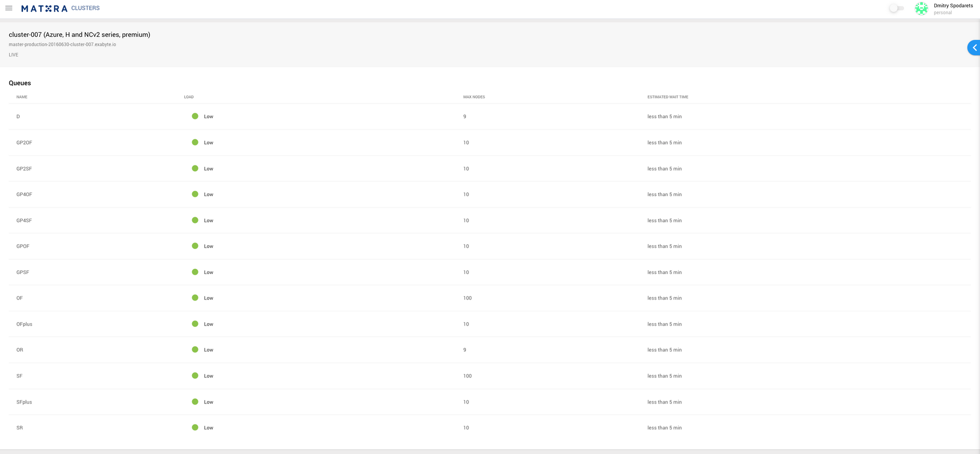Click the green load dot for GPSF
Image resolution: width=980 pixels, height=454 pixels.
(195, 272)
